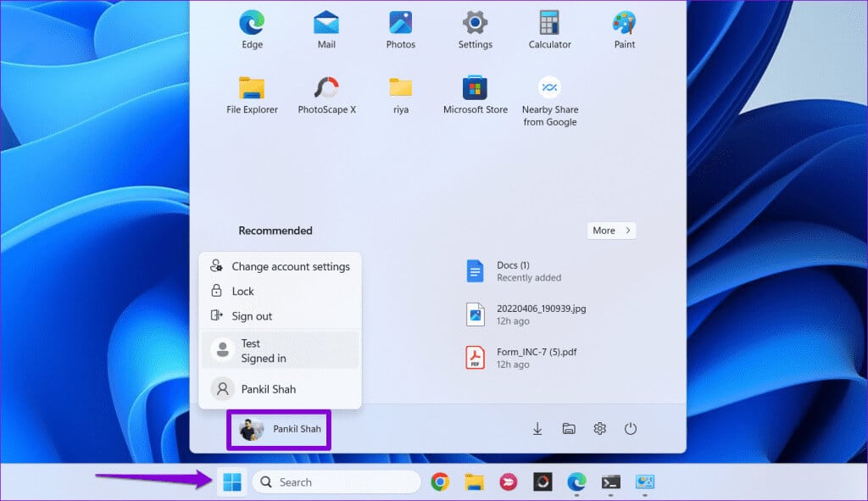Screen dimensions: 868x501
Task: Open Google Chrome from the taskbar
Action: click(x=440, y=482)
